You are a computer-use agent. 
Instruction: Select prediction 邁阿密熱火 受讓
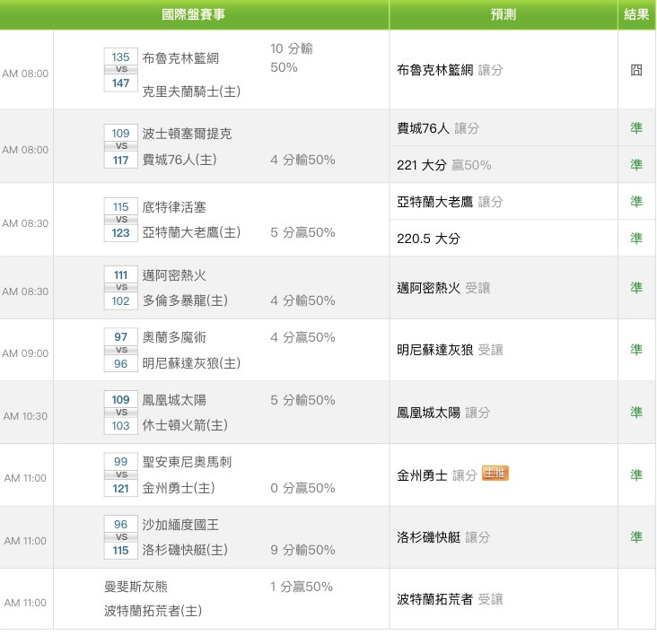[443, 288]
